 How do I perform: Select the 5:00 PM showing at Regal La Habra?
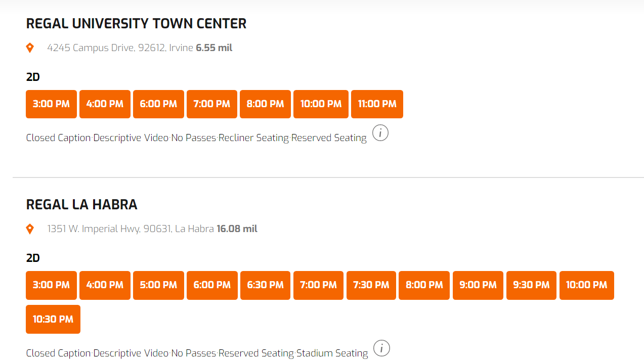[x=158, y=285]
